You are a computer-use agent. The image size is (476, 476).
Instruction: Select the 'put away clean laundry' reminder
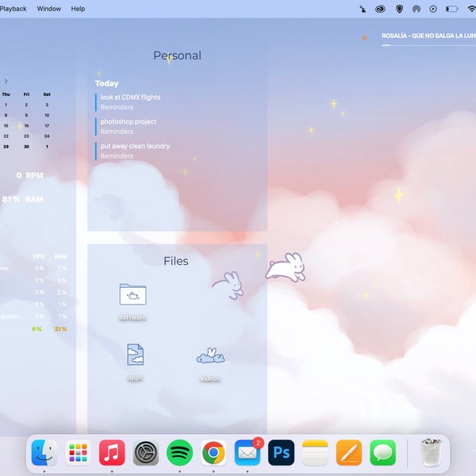pyautogui.click(x=135, y=146)
